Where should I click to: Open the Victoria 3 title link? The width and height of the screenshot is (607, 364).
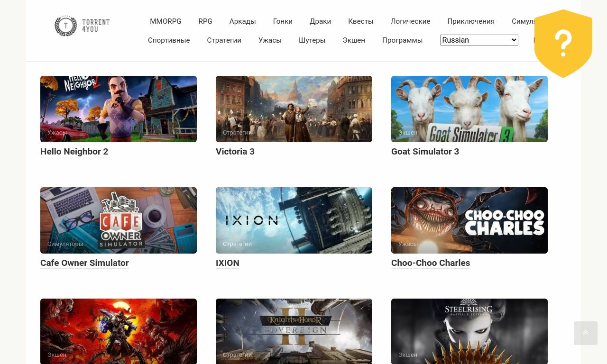pyautogui.click(x=235, y=152)
